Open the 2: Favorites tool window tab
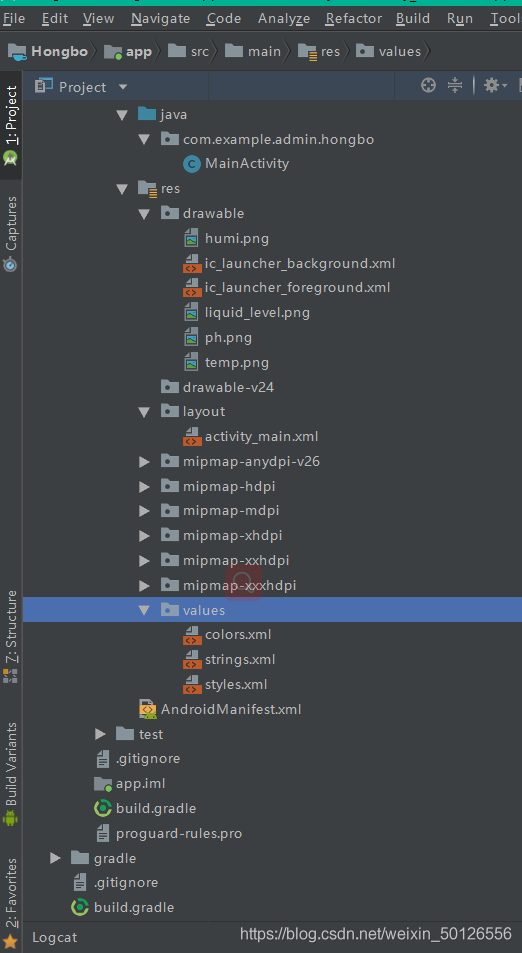Viewport: 522px width, 953px height. coord(11,902)
